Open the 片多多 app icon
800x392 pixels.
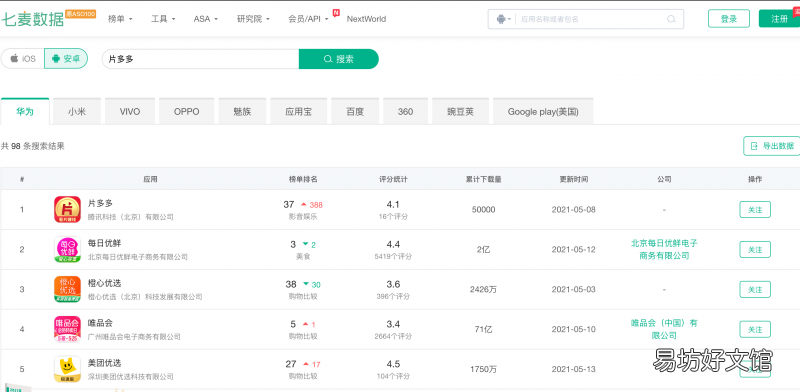pos(67,209)
